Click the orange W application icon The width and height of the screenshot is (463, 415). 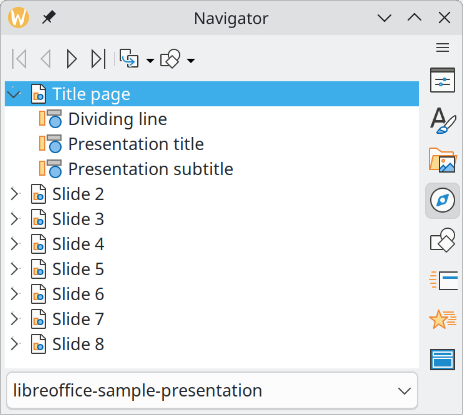19,18
